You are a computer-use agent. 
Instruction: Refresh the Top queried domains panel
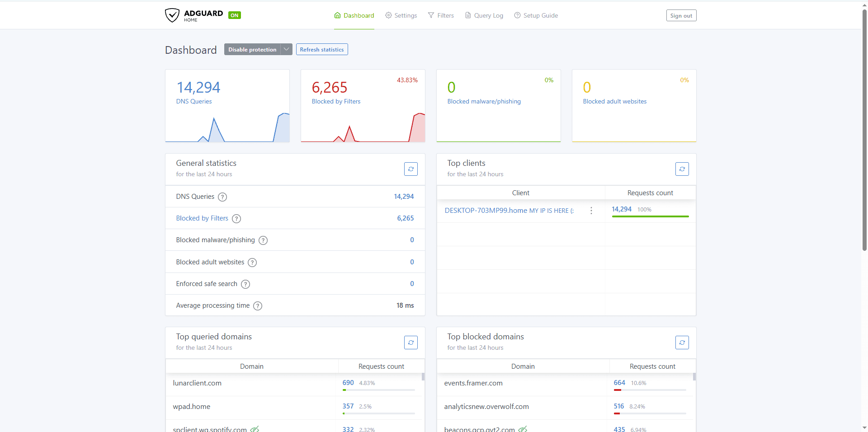[411, 343]
